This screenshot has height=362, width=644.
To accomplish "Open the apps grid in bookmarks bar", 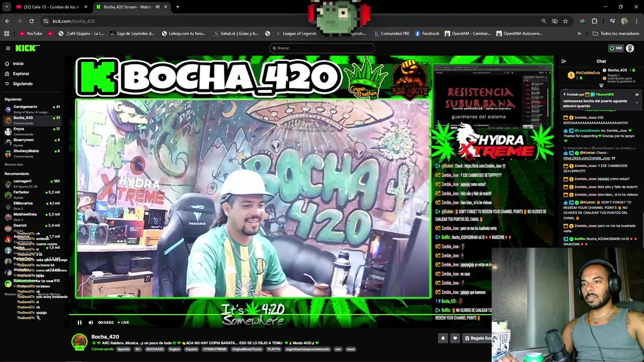I will click(7, 34).
